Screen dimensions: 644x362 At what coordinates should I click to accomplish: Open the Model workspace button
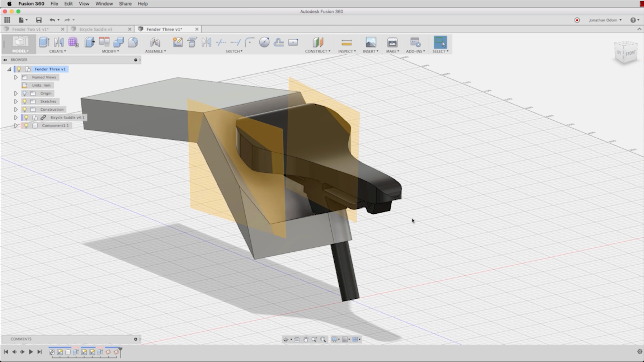(20, 44)
